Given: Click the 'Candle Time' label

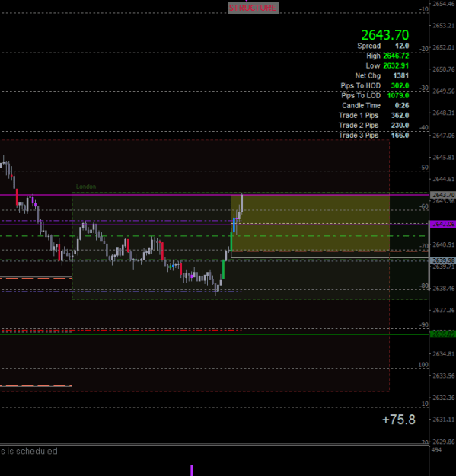Looking at the screenshot, I should click(361, 105).
